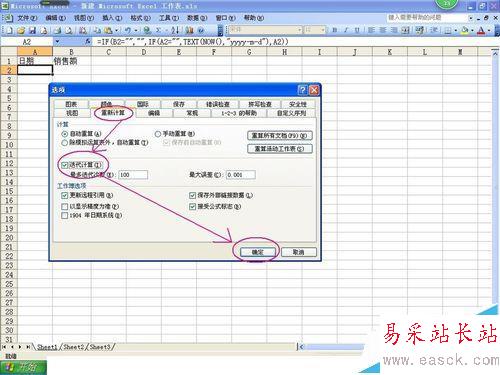Screen dimensions: 500x375
Task: Enable the 1904 年日期系统 checkbox
Action: [x=65, y=216]
